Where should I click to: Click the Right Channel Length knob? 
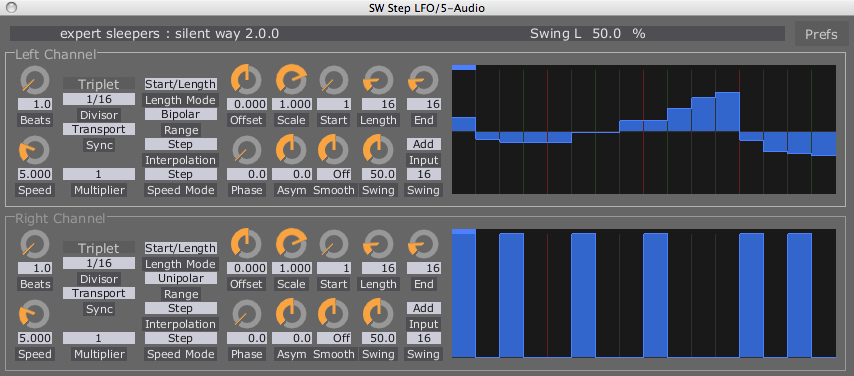[x=379, y=244]
